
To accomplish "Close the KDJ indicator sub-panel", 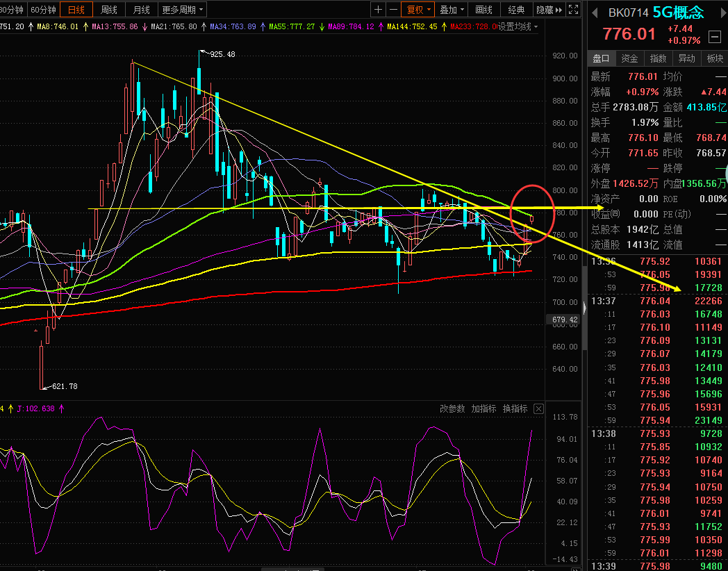I will [538, 409].
